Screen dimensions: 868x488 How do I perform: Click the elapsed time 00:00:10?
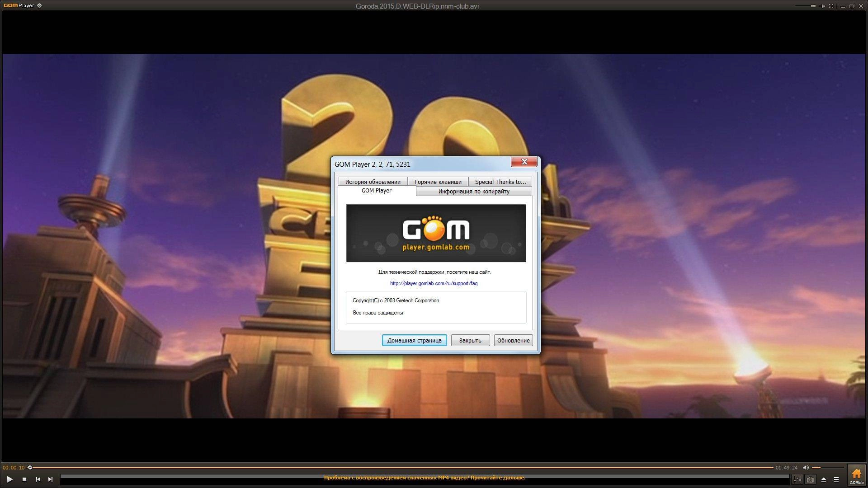point(14,468)
